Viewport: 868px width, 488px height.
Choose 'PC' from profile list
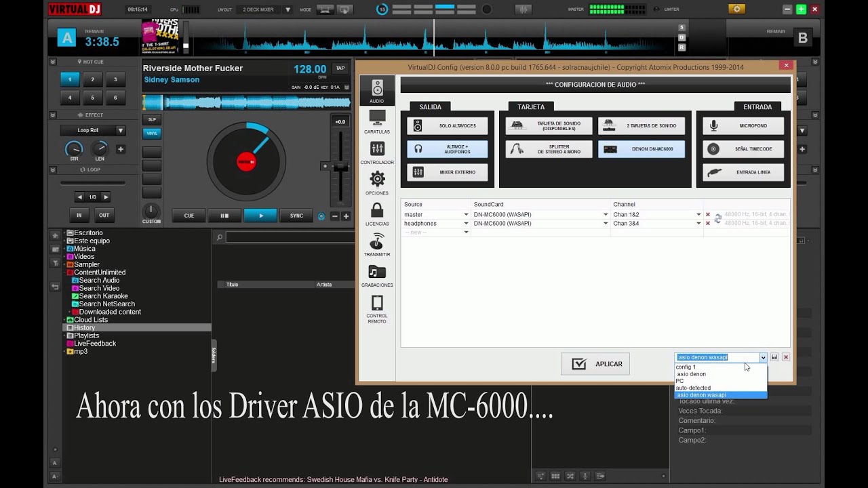pyautogui.click(x=721, y=381)
